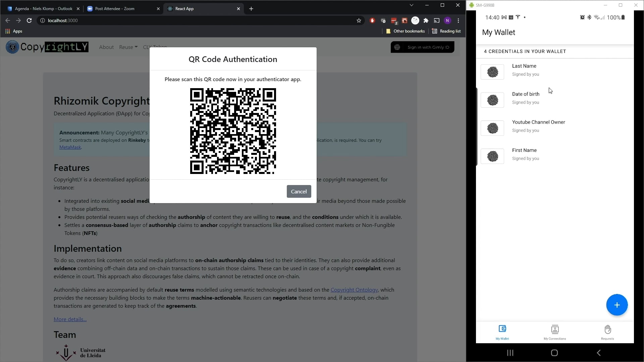Tap the Last Name credential icon

click(x=492, y=72)
